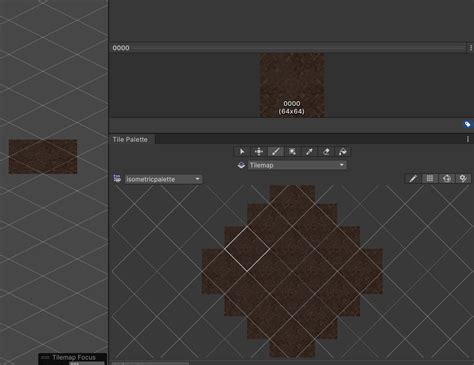Select the dirt tile in Scene view
The image size is (474, 365).
pos(43,157)
